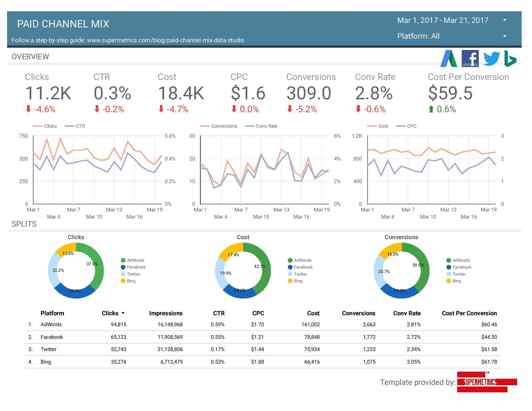Click the sort arrow on the Clicks column

click(123, 313)
